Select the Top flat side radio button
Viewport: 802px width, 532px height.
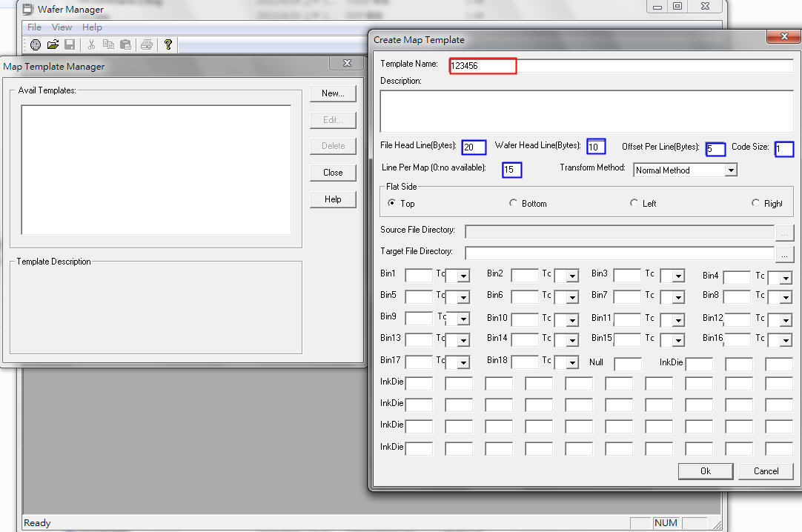click(392, 203)
